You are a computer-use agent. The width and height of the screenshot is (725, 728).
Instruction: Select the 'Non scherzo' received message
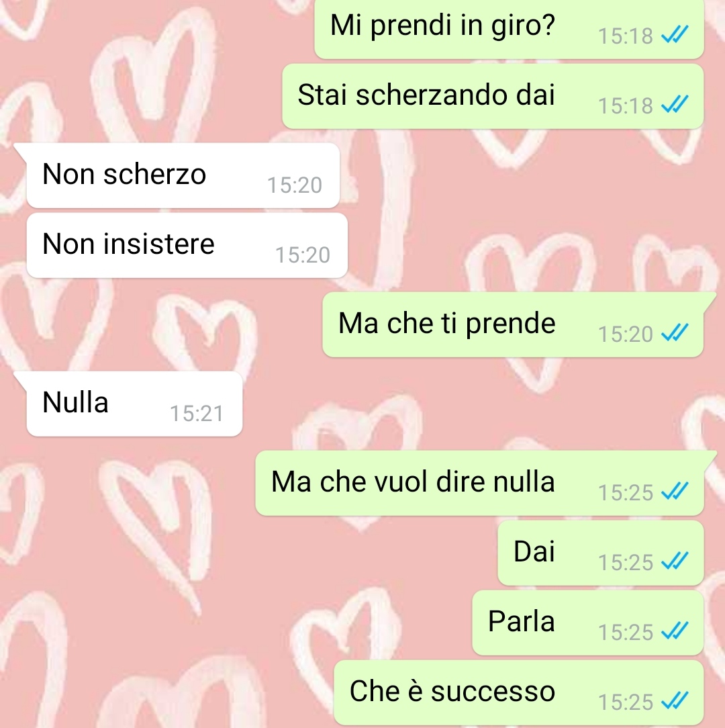(x=183, y=175)
